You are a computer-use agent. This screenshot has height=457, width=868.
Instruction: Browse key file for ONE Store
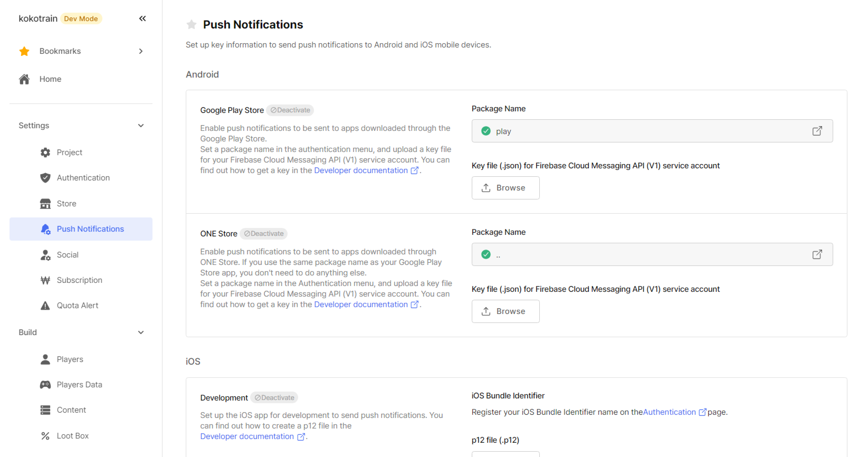pos(505,311)
